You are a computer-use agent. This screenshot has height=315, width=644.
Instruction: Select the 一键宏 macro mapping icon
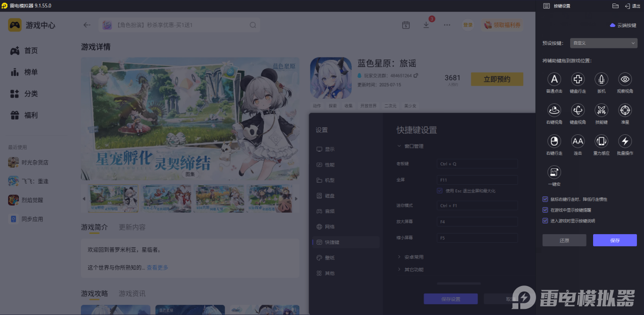[x=554, y=172]
